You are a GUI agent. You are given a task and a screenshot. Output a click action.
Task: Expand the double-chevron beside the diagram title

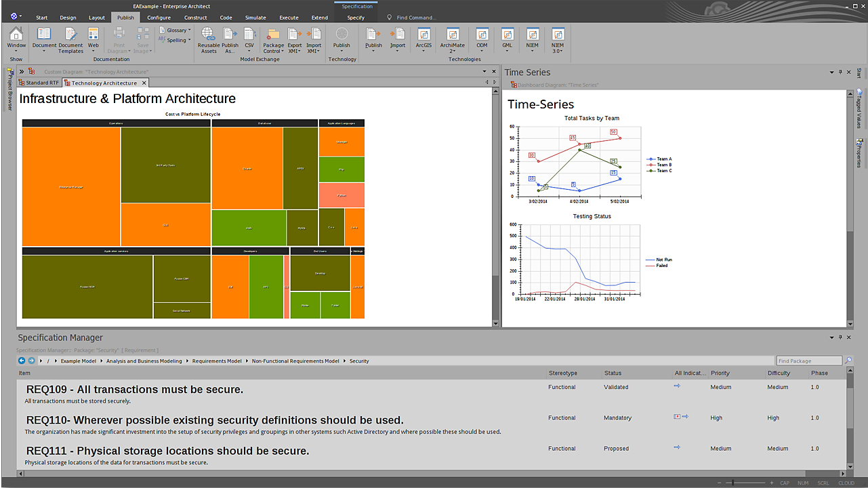click(22, 71)
